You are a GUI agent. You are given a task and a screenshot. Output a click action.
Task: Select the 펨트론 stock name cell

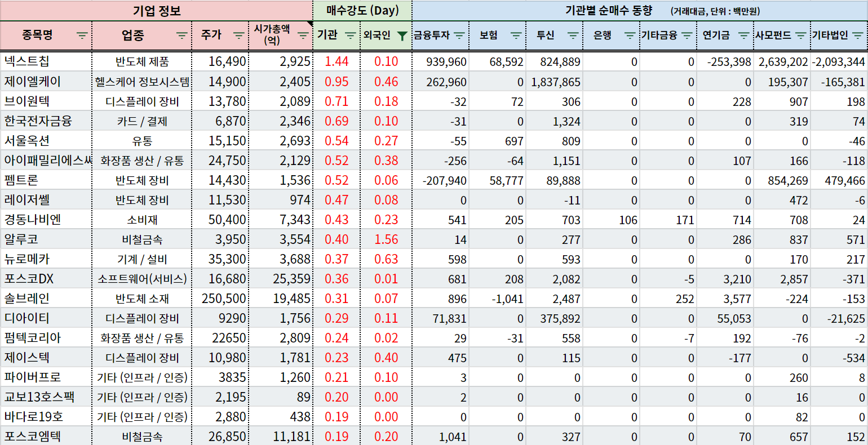click(46, 180)
